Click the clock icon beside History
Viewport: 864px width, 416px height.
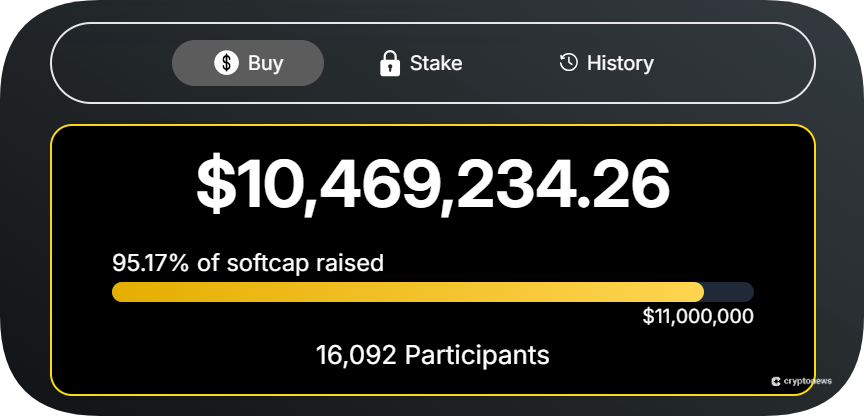[x=568, y=63]
